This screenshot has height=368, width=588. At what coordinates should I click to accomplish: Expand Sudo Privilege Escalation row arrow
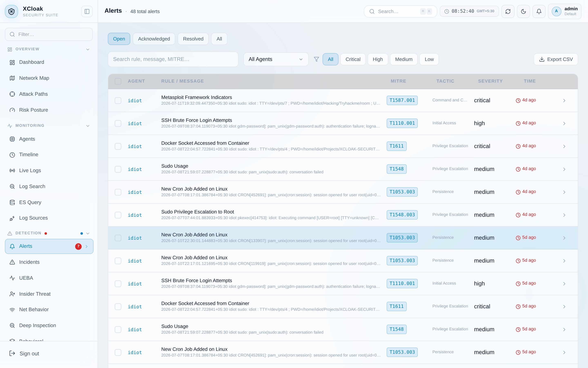564,215
